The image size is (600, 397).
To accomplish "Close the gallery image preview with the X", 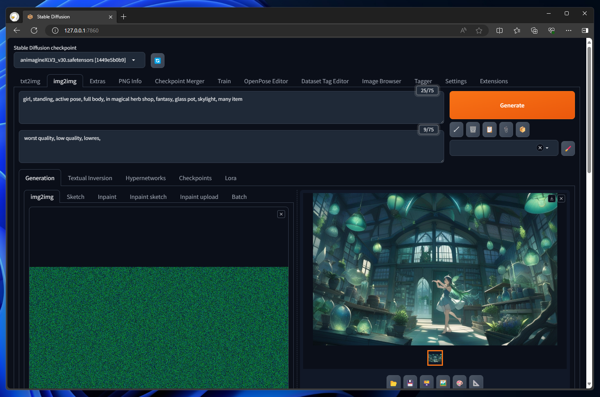I will (561, 198).
